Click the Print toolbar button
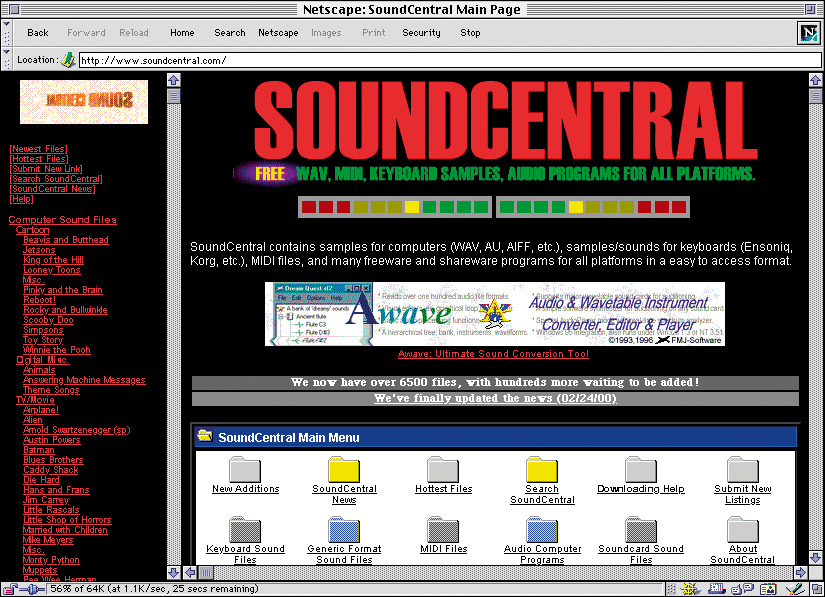This screenshot has height=597, width=825. pyautogui.click(x=374, y=33)
